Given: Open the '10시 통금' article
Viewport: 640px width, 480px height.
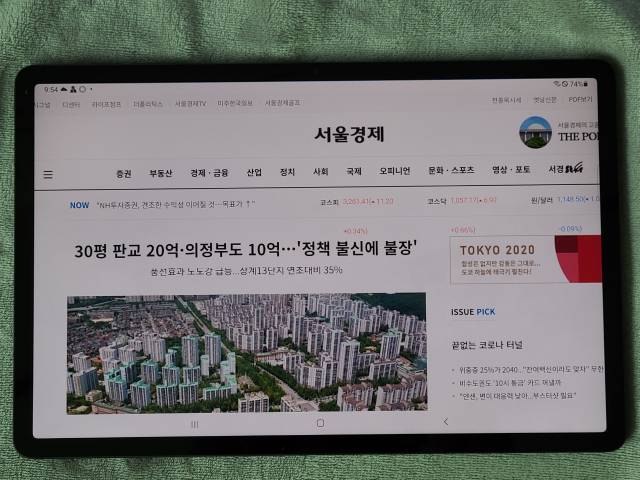Looking at the screenshot, I should 510,383.
